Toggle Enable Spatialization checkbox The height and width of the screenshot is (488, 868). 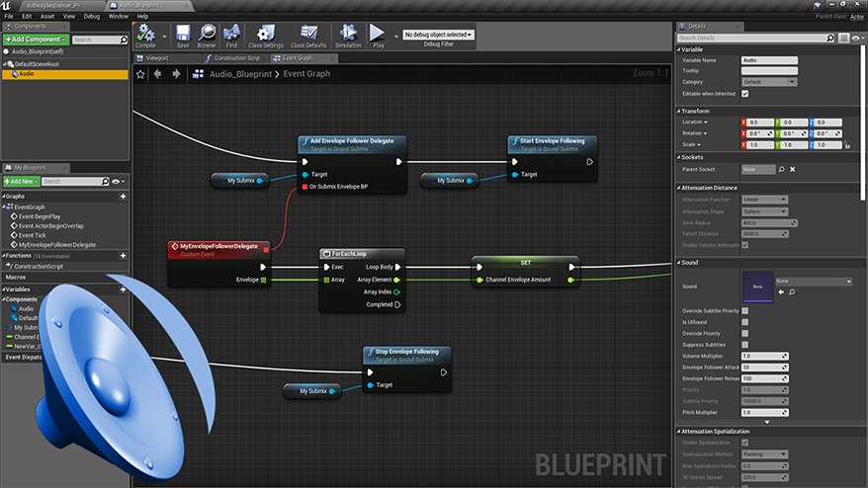point(745,443)
